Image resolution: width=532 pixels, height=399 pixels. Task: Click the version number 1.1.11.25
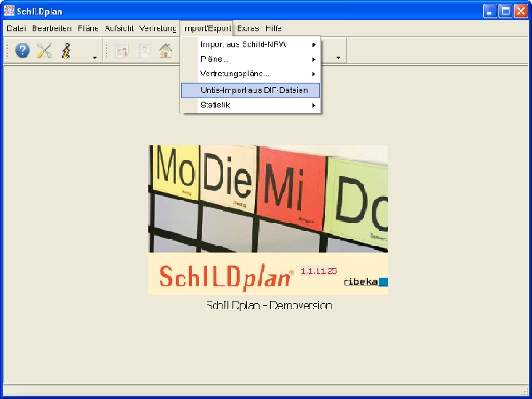319,270
